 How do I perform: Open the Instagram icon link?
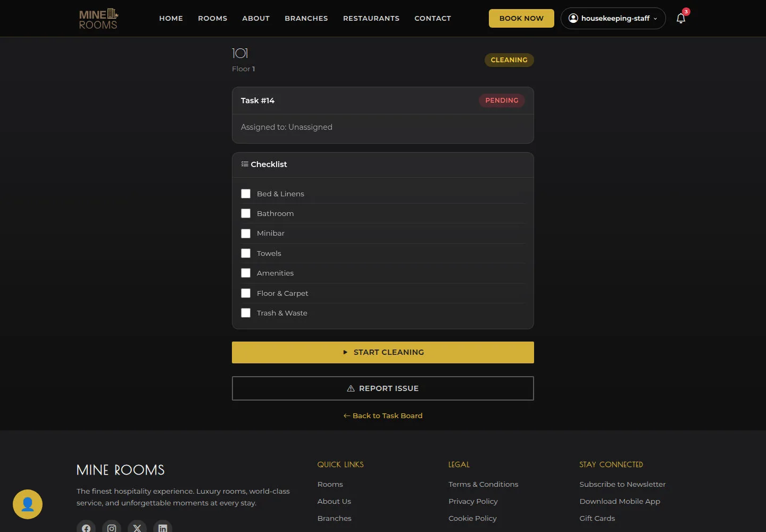coord(112,528)
